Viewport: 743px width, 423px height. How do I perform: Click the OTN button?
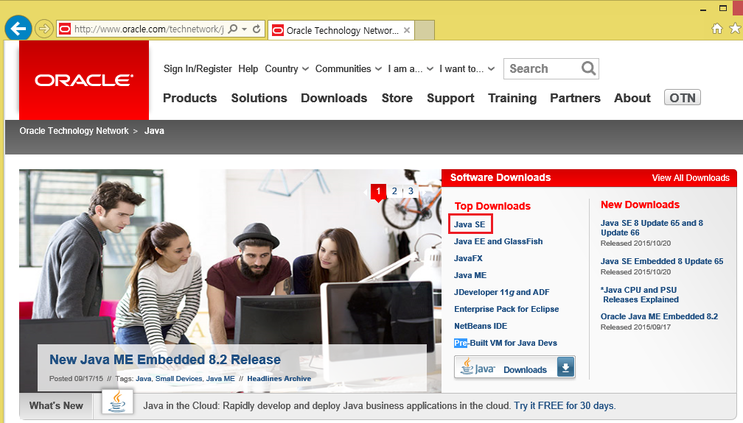pyautogui.click(x=682, y=98)
